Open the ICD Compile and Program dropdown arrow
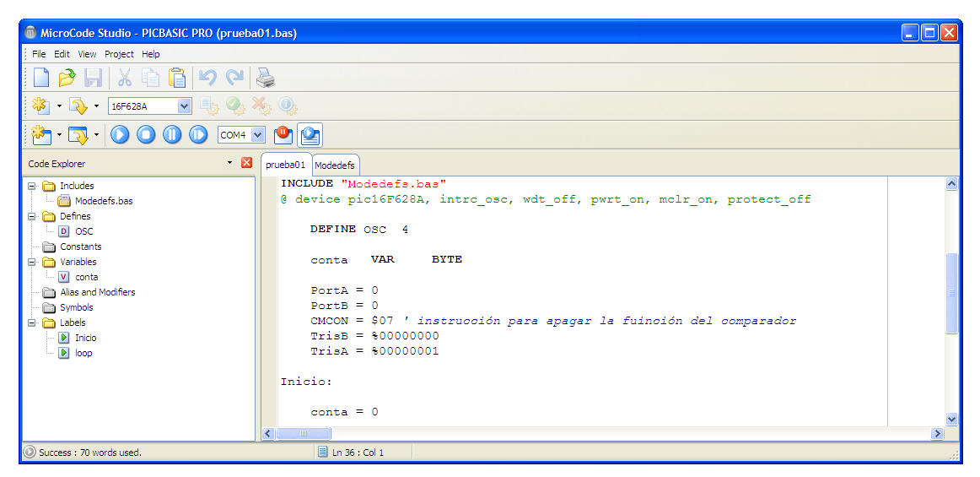 click(x=96, y=134)
